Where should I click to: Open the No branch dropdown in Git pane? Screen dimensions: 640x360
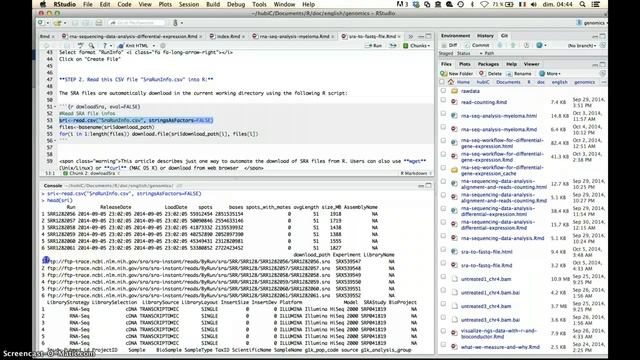click(582, 45)
